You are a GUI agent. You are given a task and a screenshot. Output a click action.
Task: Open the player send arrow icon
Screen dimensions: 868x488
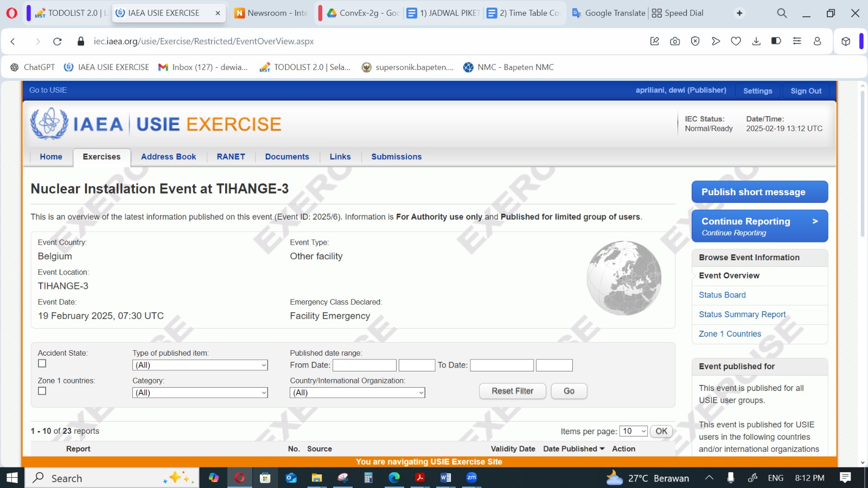pyautogui.click(x=716, y=41)
